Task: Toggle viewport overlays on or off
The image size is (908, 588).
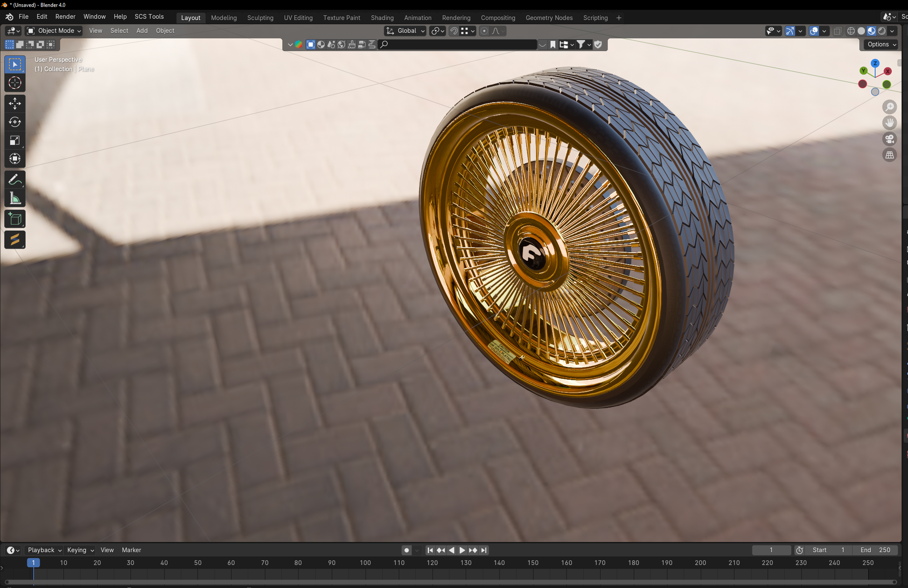Action: 814,31
